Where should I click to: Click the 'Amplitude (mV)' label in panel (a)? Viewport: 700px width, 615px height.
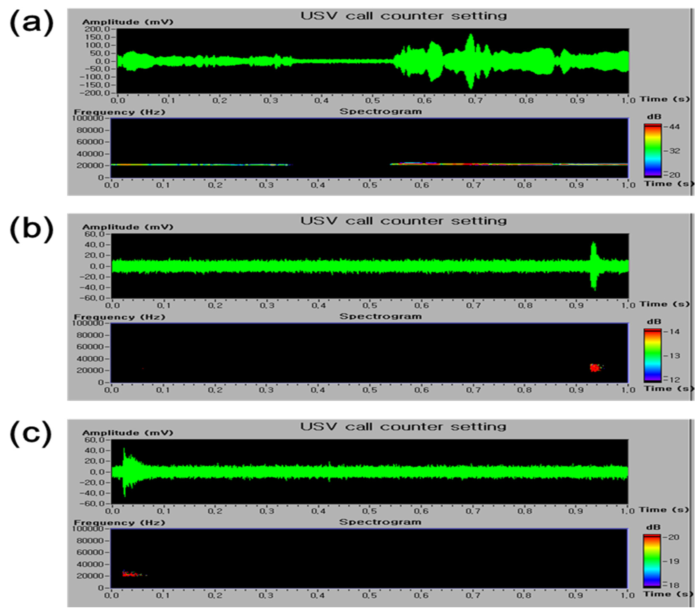128,22
